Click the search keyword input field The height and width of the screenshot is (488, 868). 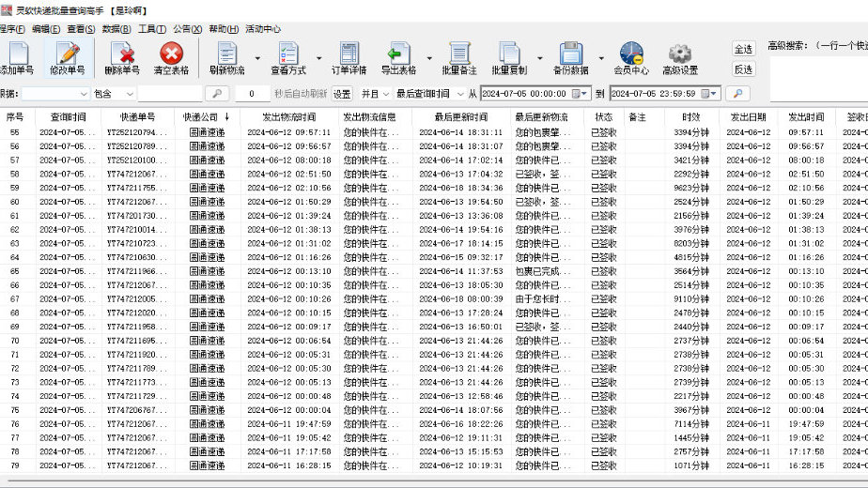click(x=170, y=94)
